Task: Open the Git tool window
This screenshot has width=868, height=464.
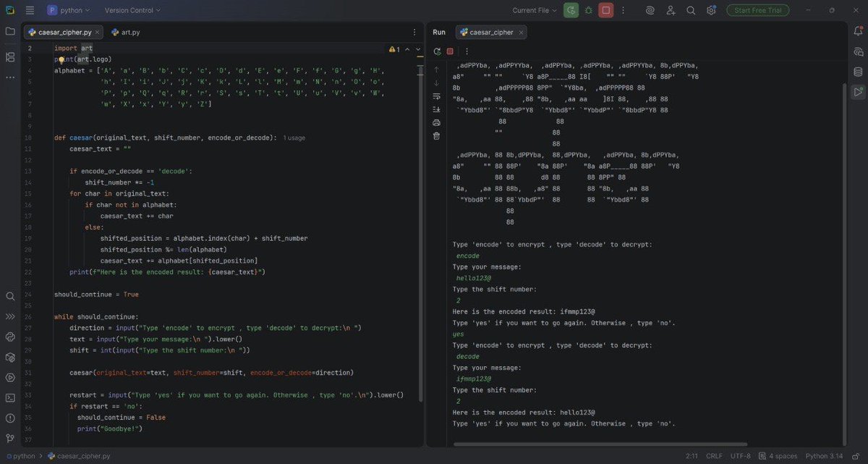Action: (10, 438)
